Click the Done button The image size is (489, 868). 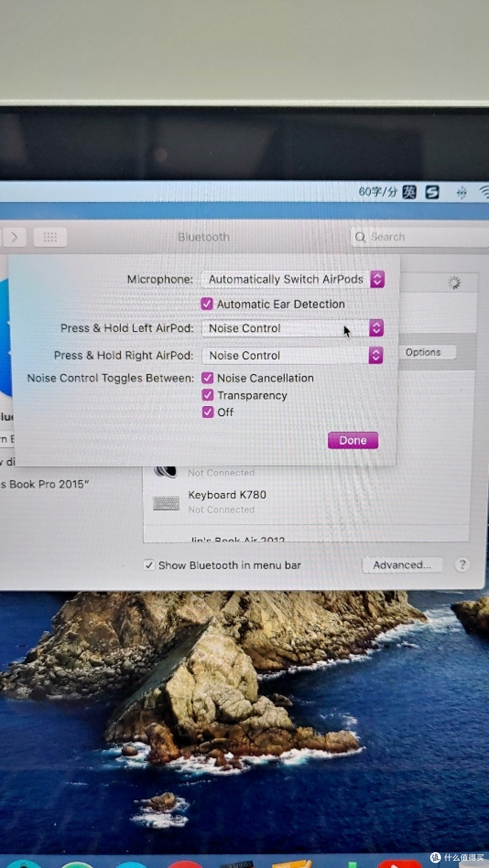(353, 440)
